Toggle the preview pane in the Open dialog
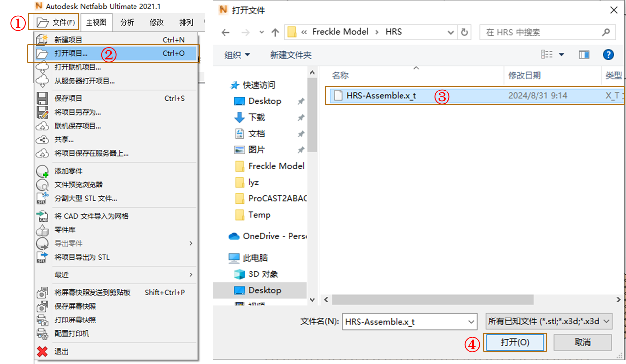Image resolution: width=626 pixels, height=364 pixels. 584,54
